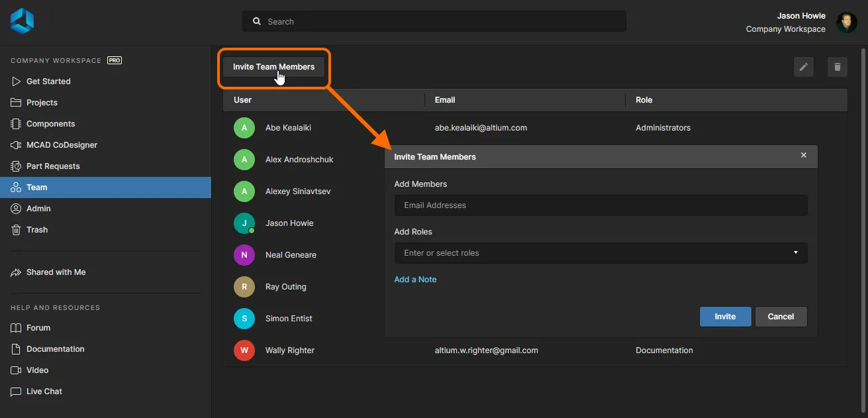Click the search magnifier icon
Screen dimensions: 868x418
(257, 22)
